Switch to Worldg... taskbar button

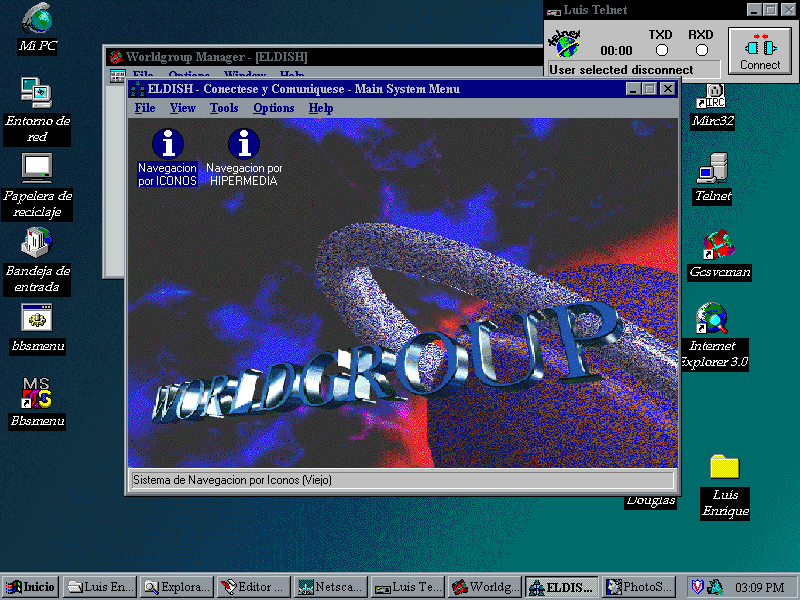(485, 587)
